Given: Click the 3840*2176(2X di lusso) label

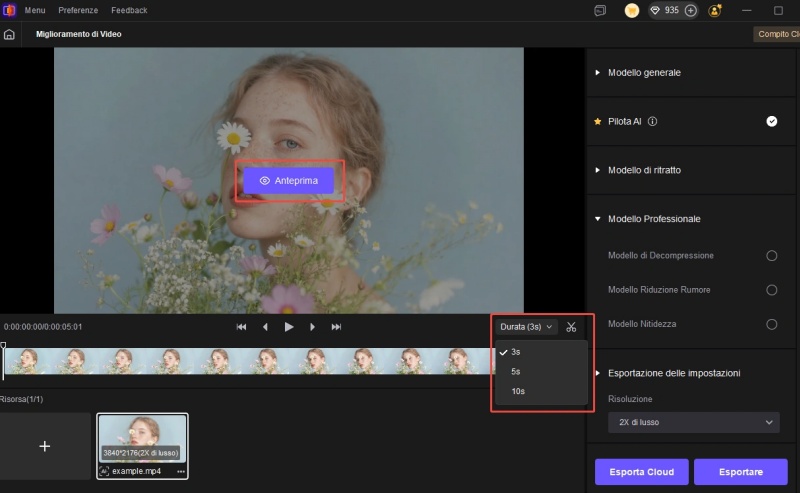Looking at the screenshot, I should [x=141, y=453].
